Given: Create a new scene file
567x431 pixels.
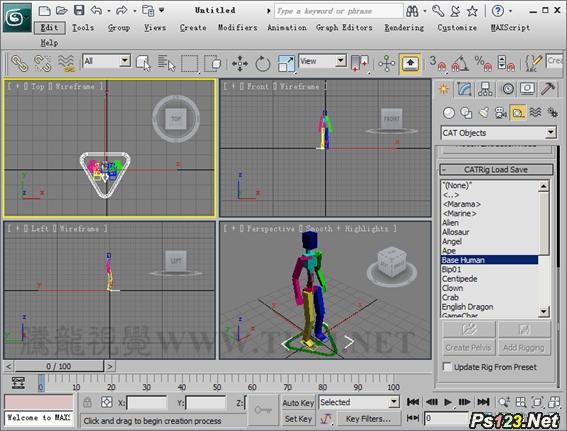Looking at the screenshot, I should tap(44, 10).
